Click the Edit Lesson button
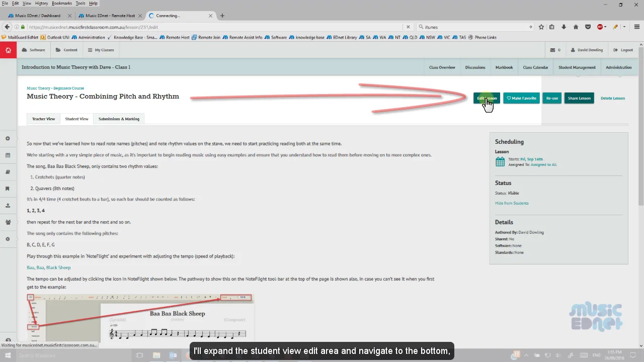The height and width of the screenshot is (362, 644). [487, 98]
